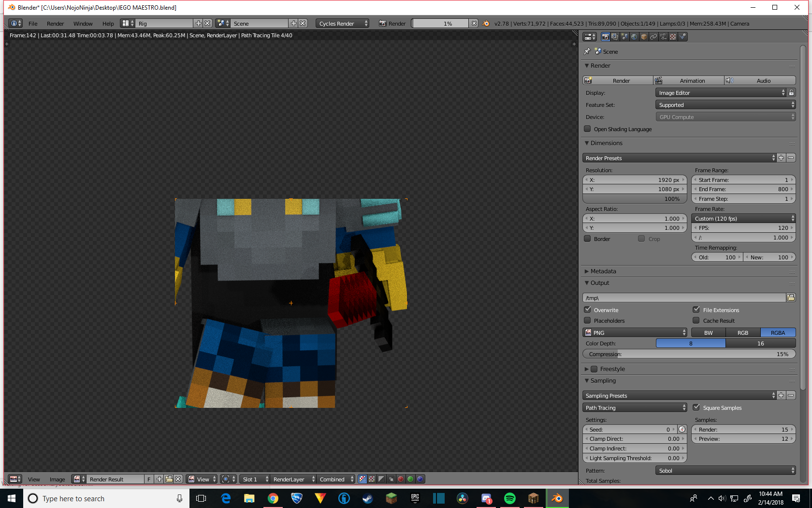The height and width of the screenshot is (508, 812).
Task: Open the Sampling Presets dropdown
Action: click(679, 395)
